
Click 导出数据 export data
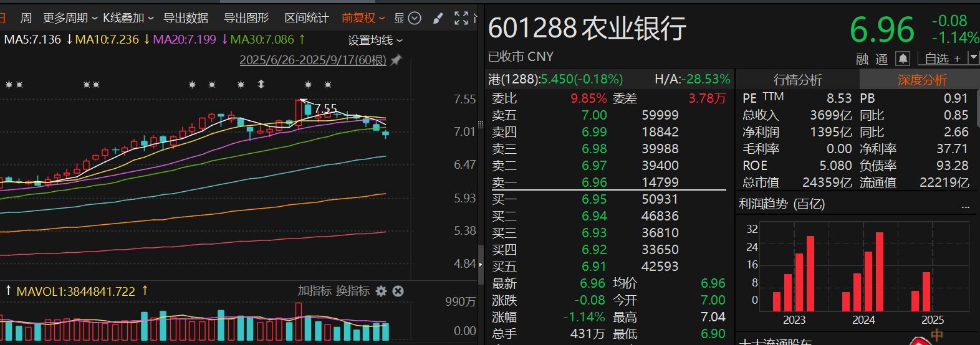coord(186,18)
